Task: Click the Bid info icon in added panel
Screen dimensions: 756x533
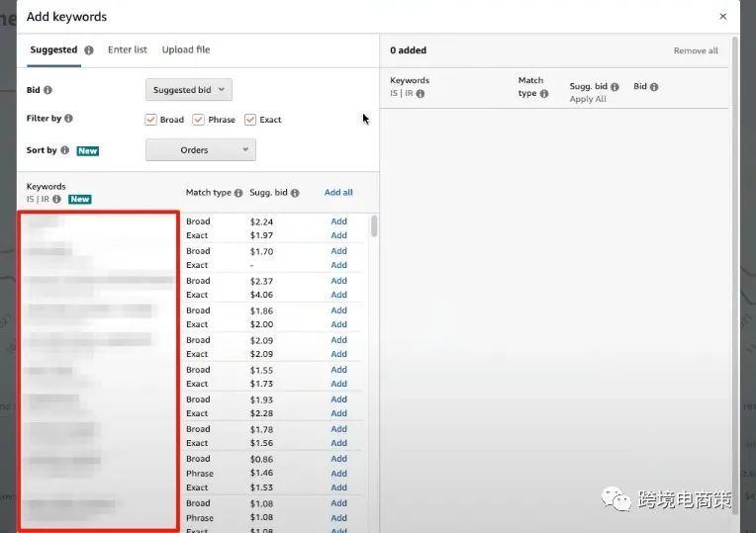Action: pos(654,87)
